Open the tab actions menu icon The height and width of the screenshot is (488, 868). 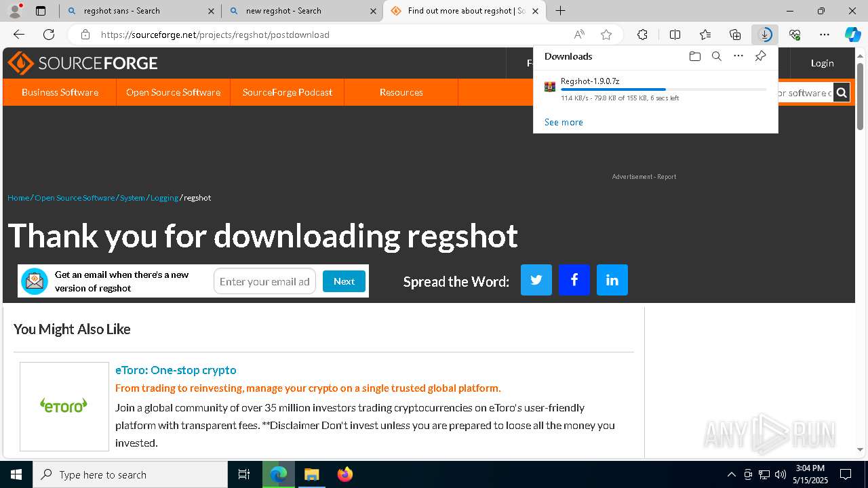tap(41, 11)
